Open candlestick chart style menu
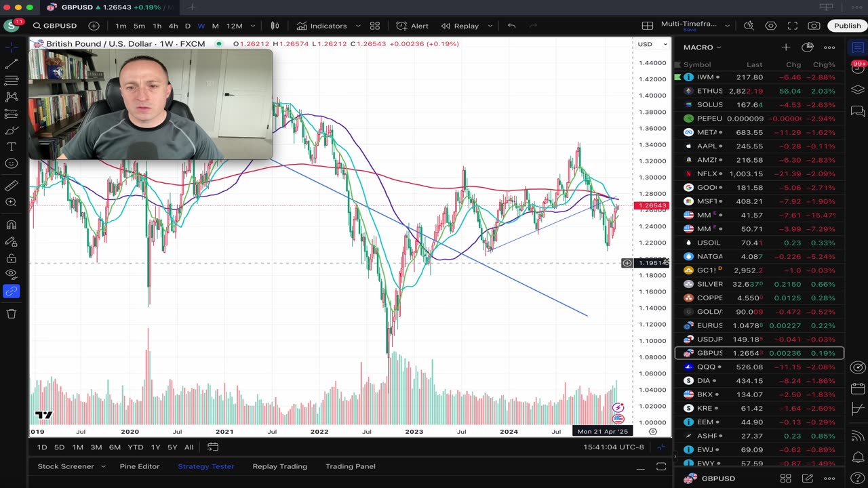The width and height of the screenshot is (868, 488). click(275, 26)
